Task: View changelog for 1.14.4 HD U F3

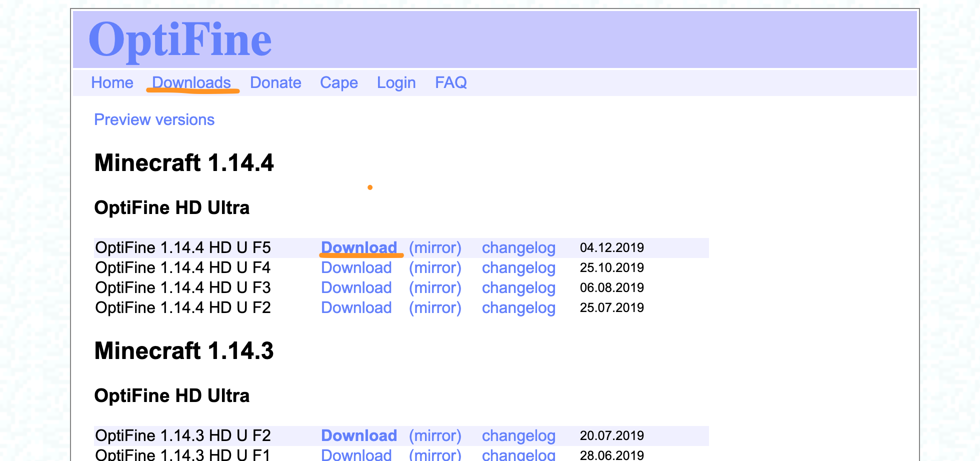Action: pyautogui.click(x=518, y=288)
